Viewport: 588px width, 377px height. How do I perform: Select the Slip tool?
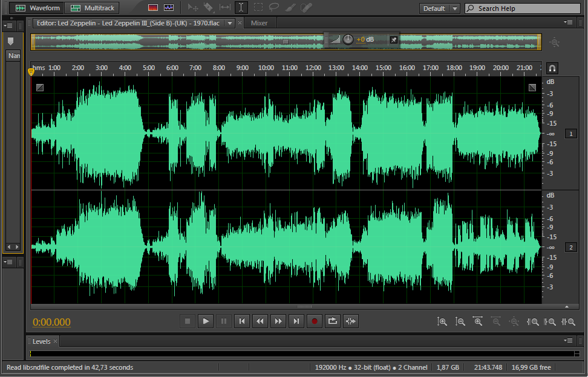pyautogui.click(x=224, y=7)
